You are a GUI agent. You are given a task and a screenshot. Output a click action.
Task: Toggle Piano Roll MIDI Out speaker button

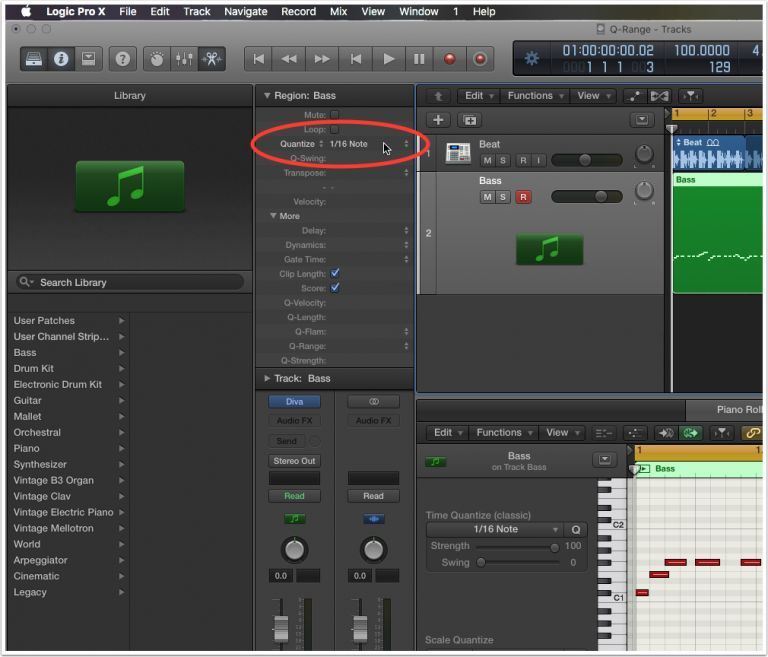[666, 433]
